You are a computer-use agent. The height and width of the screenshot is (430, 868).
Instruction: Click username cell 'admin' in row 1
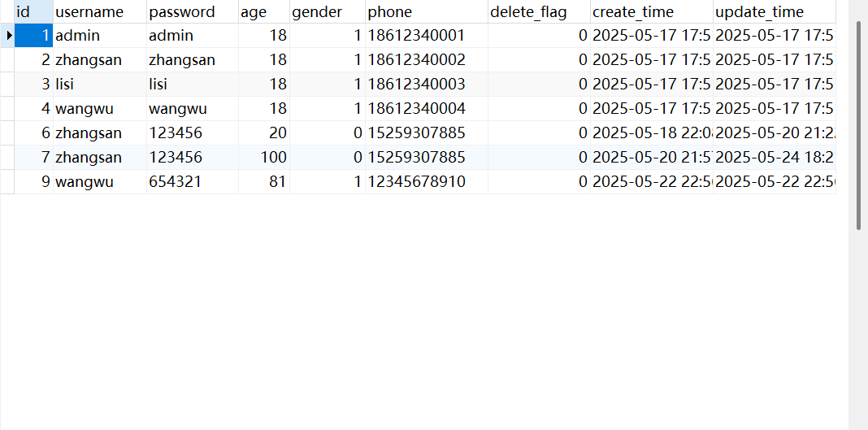click(x=100, y=36)
